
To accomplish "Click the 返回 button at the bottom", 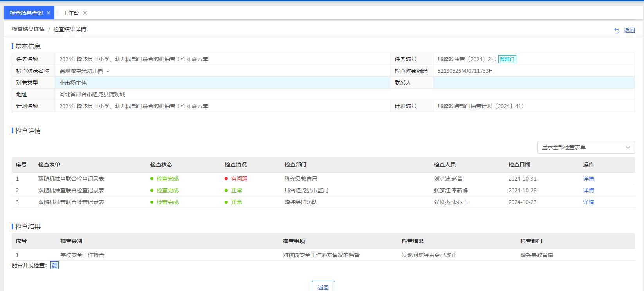I will tap(323, 287).
